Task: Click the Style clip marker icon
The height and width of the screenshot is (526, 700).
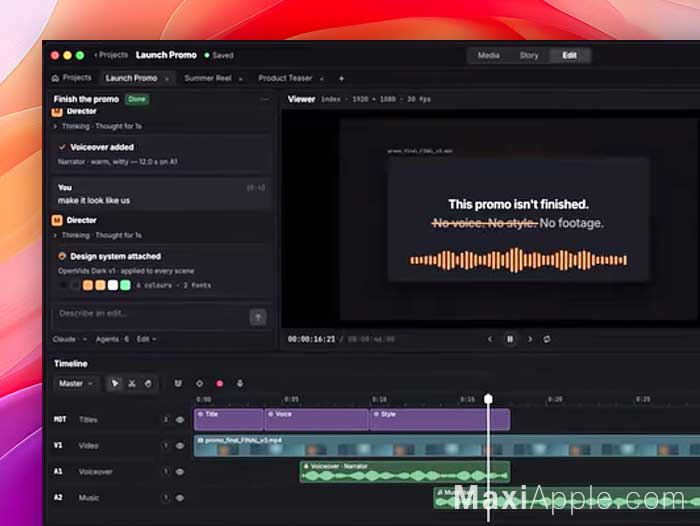Action: click(376, 414)
